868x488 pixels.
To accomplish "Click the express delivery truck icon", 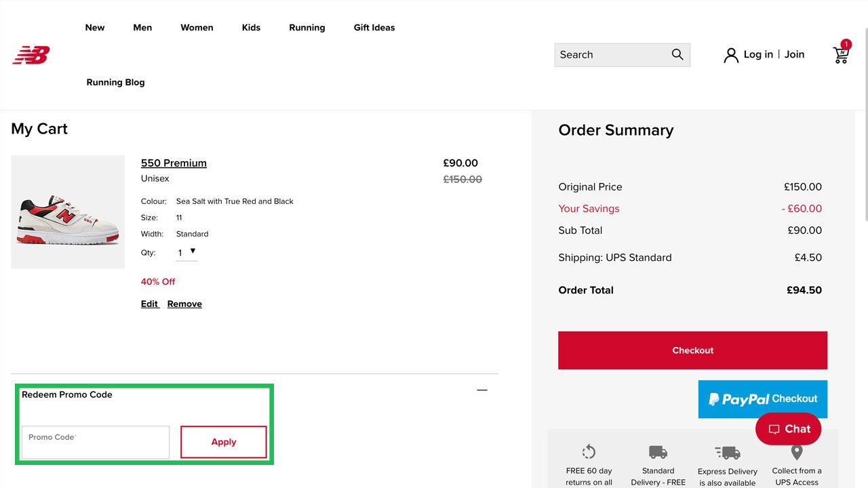I will [x=728, y=452].
